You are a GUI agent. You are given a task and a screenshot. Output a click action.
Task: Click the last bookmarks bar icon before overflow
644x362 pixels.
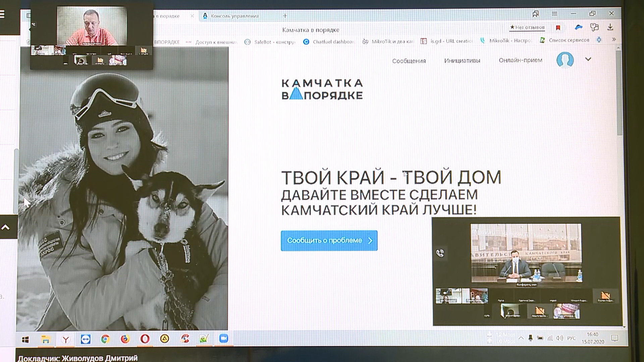coord(599,40)
